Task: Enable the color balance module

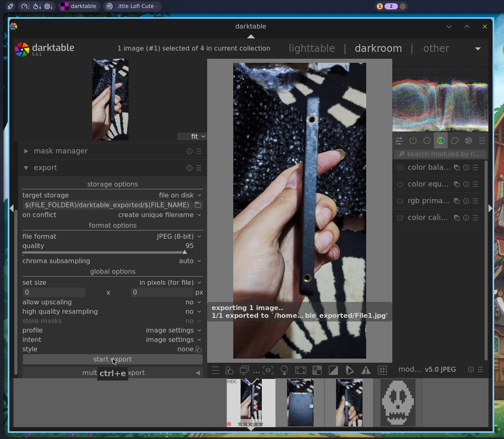Action: pyautogui.click(x=400, y=168)
